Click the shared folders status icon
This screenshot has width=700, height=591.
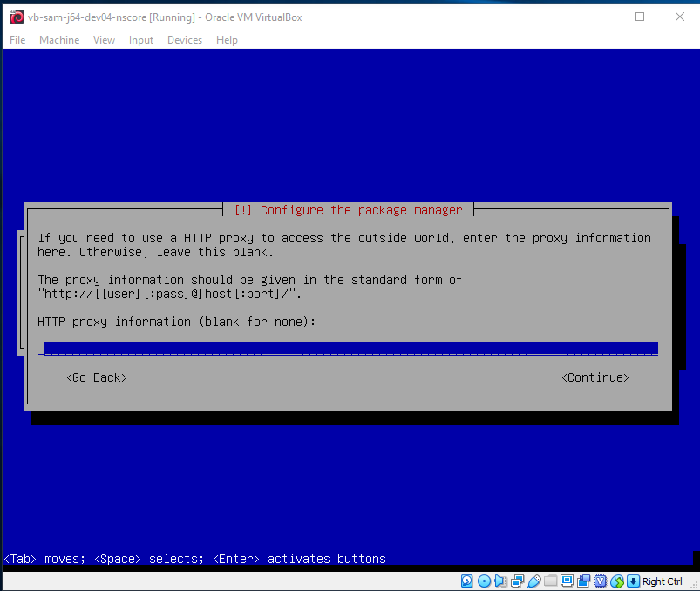(550, 581)
